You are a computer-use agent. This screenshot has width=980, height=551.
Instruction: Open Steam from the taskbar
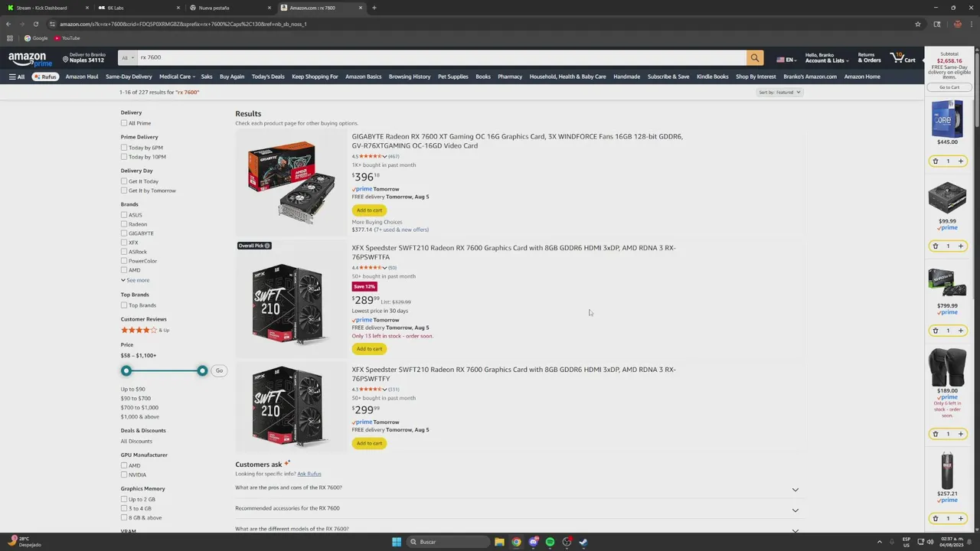(x=583, y=542)
